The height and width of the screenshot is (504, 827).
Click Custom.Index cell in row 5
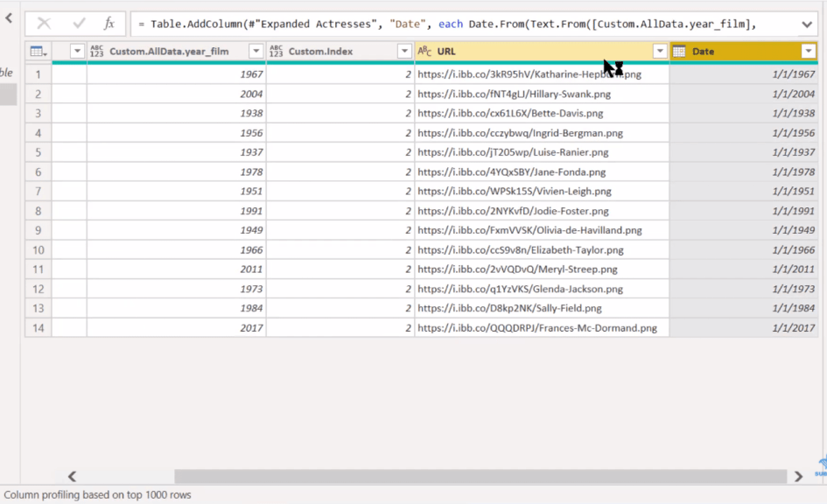(340, 152)
